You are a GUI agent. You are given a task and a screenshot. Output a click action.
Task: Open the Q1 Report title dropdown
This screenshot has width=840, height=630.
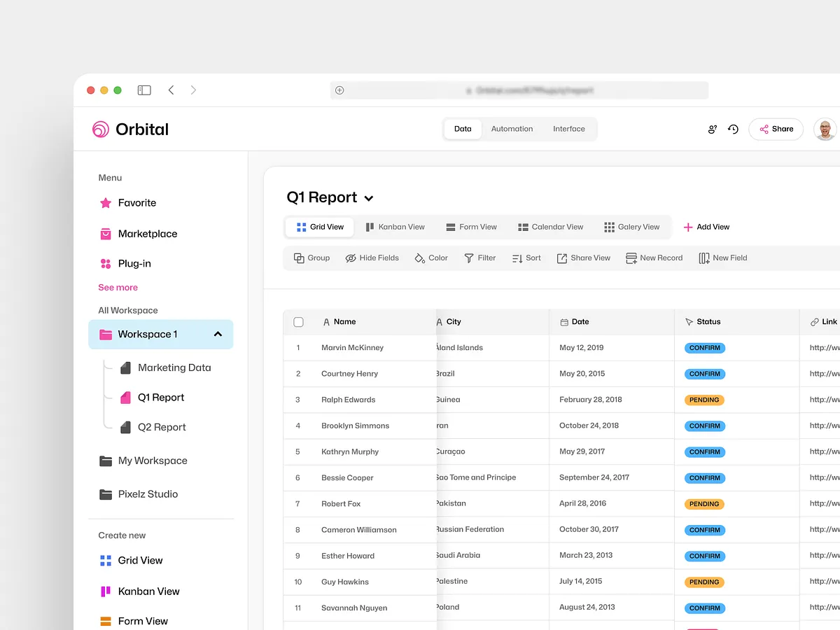pos(368,197)
